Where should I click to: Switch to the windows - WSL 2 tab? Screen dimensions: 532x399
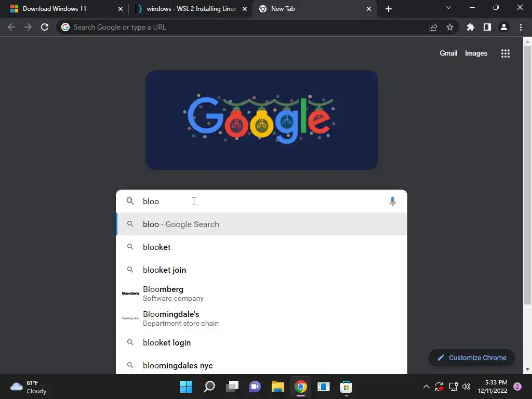coord(191,9)
